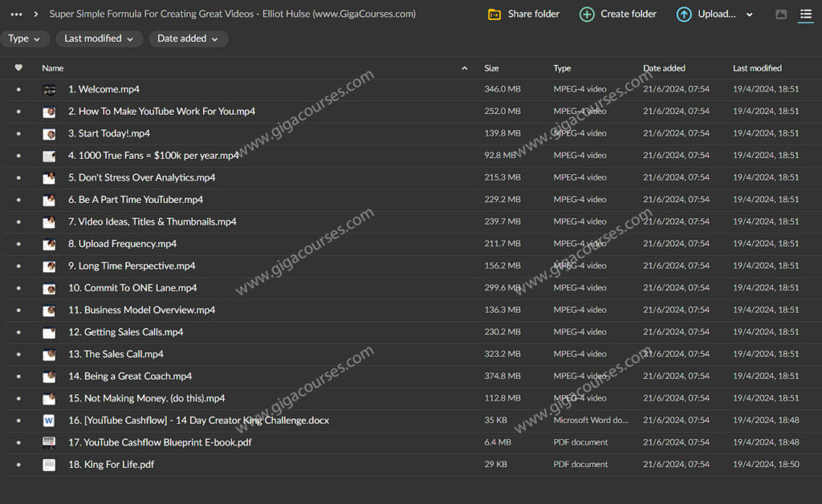Toggle the favorite dot beside 8. Upload Frequency.mp4
This screenshot has height=504, width=822.
tap(18, 244)
